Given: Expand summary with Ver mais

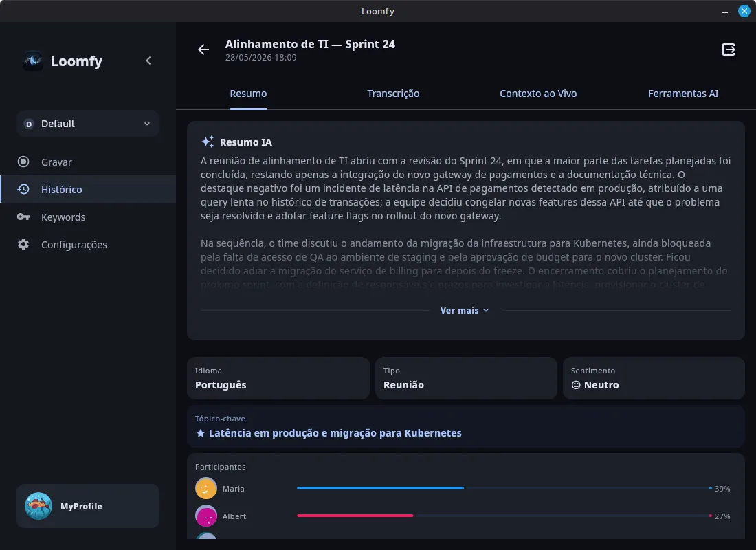Looking at the screenshot, I should click(465, 310).
